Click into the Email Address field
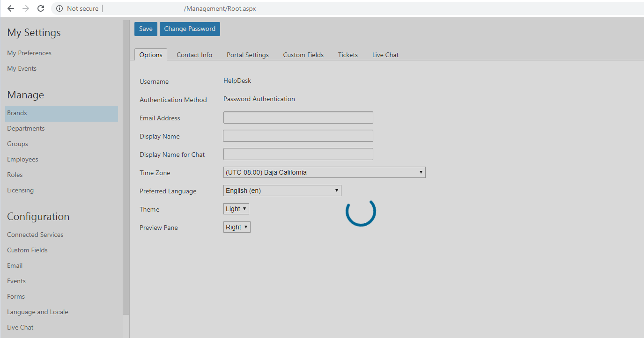Viewport: 644px width, 338px height. [x=298, y=118]
